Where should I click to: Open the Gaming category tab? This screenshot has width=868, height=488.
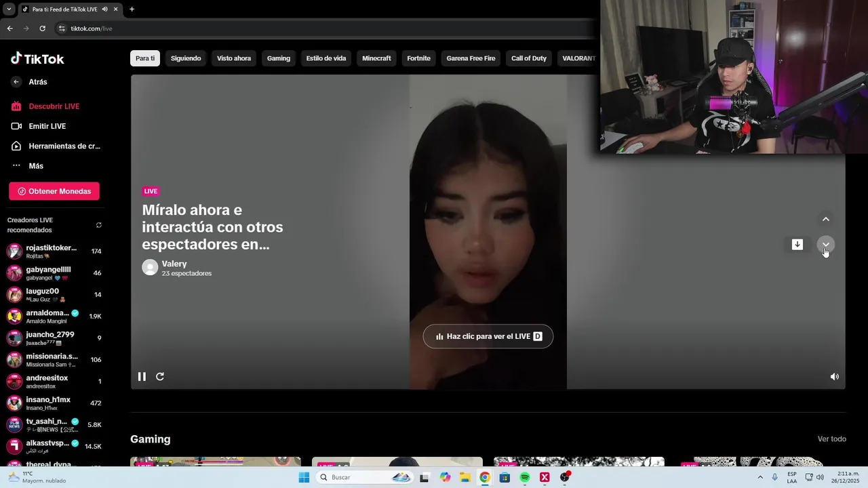[279, 58]
